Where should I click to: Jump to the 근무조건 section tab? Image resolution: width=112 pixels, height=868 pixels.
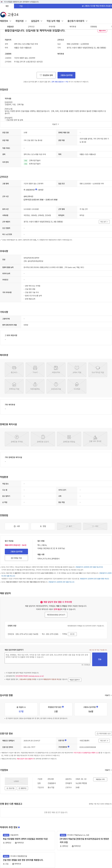coord(31,27)
